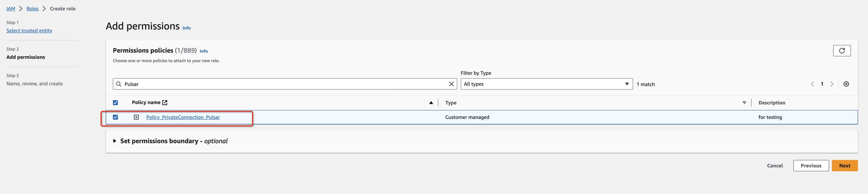Uncheck the Policy_PrivateConnection_Pulsar checkbox
Viewport: 868px width, 194px height.
[115, 117]
